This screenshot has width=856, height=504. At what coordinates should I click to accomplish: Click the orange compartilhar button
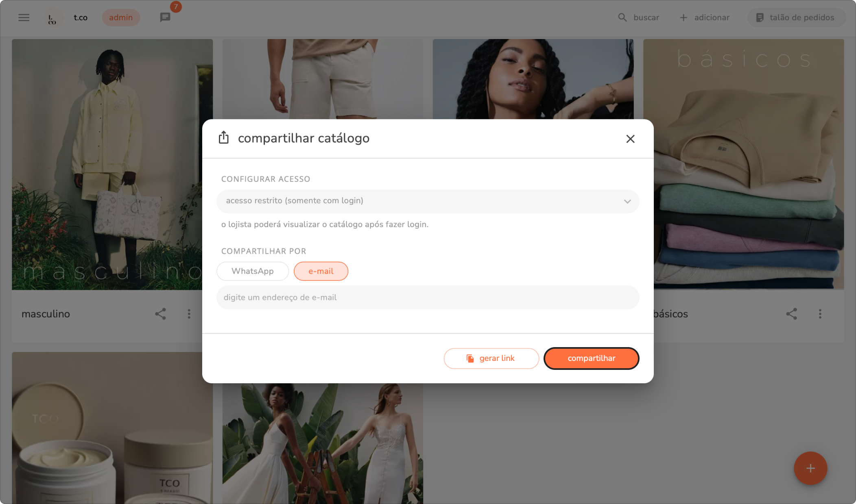pyautogui.click(x=592, y=358)
